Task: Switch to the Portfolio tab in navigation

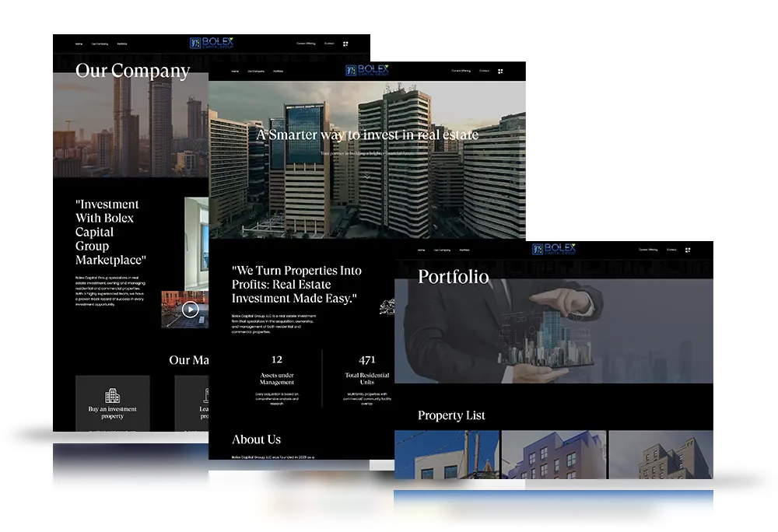Action: 279,70
